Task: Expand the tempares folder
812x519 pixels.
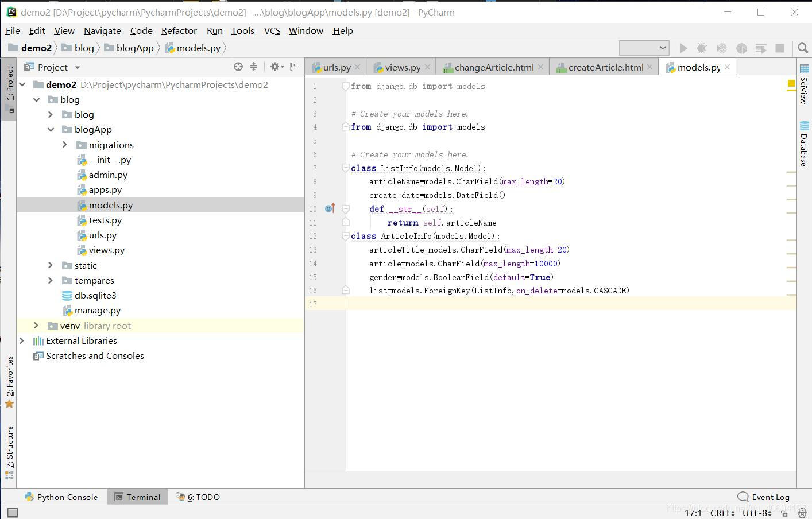Action: pyautogui.click(x=51, y=280)
